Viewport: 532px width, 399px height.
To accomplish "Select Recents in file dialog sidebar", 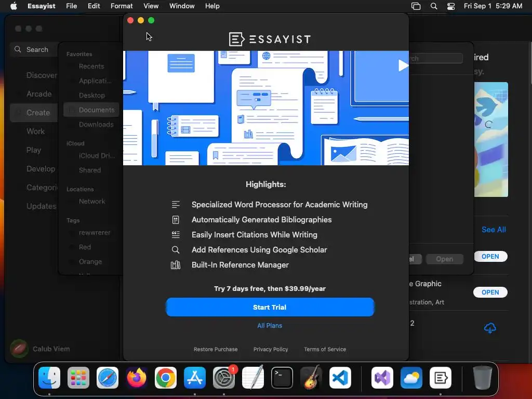I will click(x=91, y=66).
